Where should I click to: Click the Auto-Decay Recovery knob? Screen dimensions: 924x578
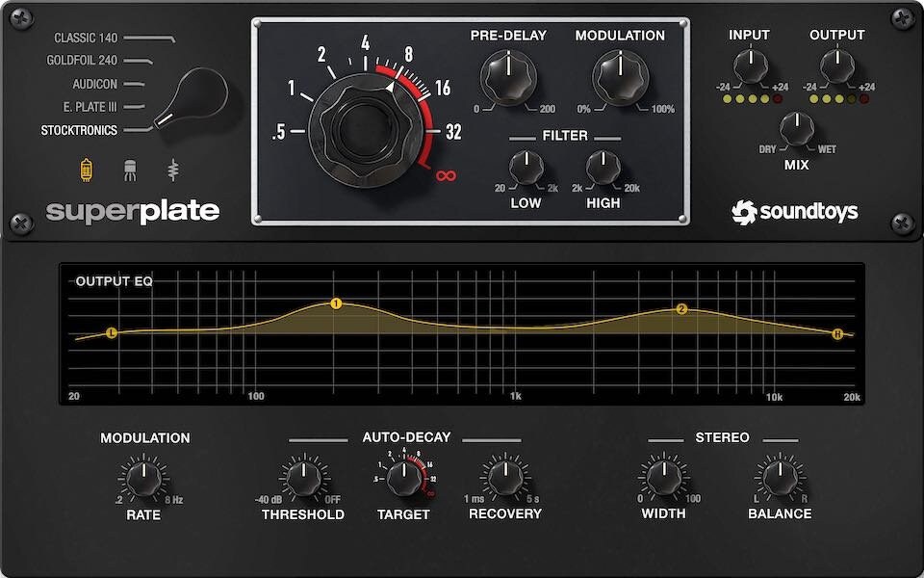click(x=505, y=478)
